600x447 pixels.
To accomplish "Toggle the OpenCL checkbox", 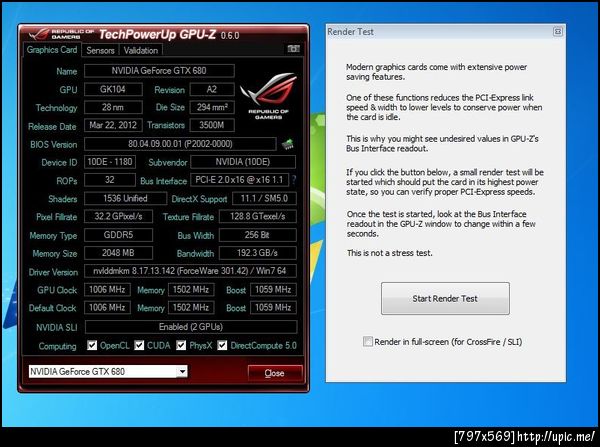I will pos(92,346).
